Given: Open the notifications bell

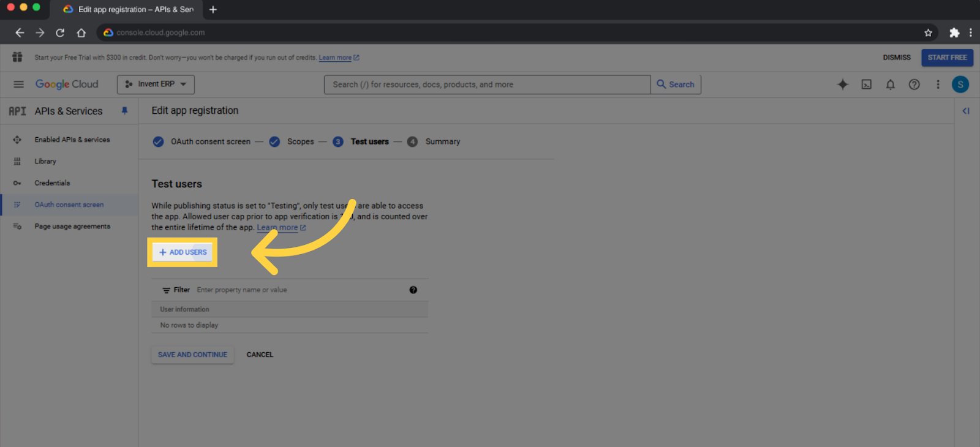Looking at the screenshot, I should tap(891, 85).
